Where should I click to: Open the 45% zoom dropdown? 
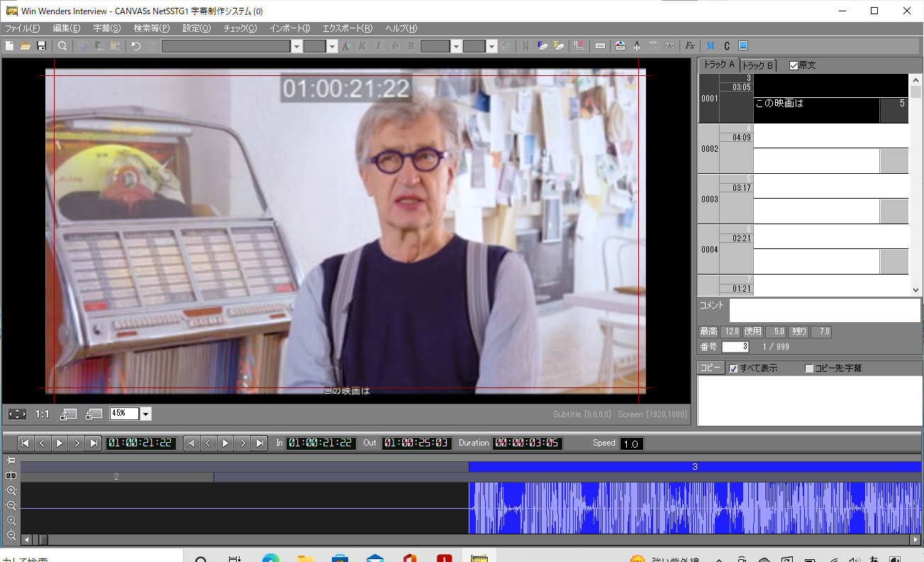146,414
